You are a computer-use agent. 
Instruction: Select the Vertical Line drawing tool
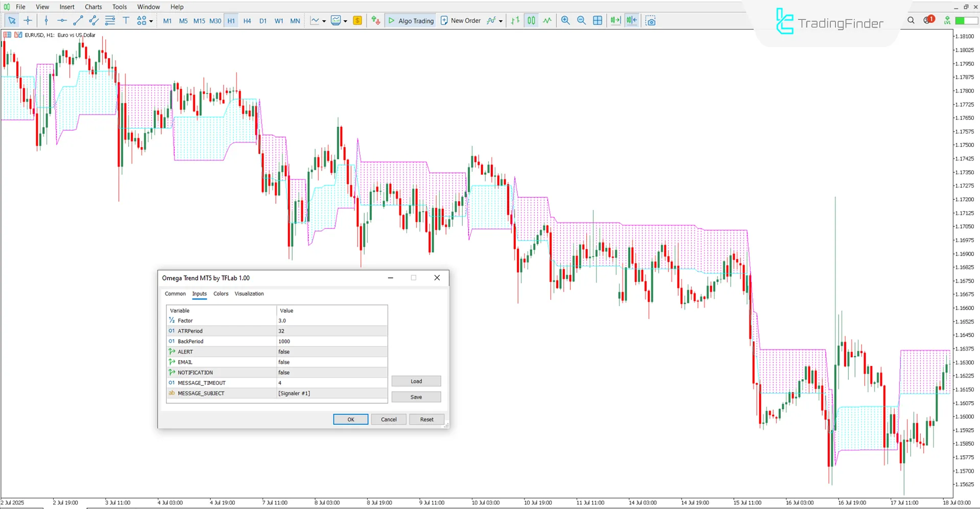[x=46, y=20]
